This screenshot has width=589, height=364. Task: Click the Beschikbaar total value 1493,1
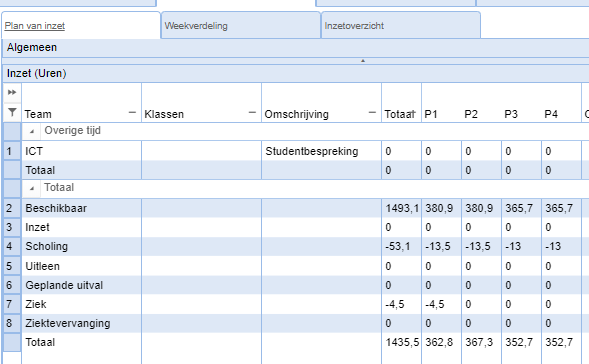click(x=402, y=208)
